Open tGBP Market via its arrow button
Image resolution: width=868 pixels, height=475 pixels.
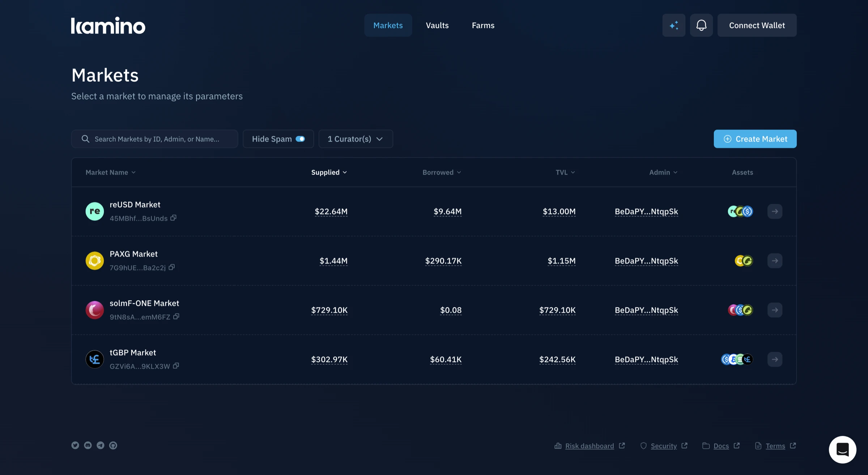pyautogui.click(x=775, y=359)
